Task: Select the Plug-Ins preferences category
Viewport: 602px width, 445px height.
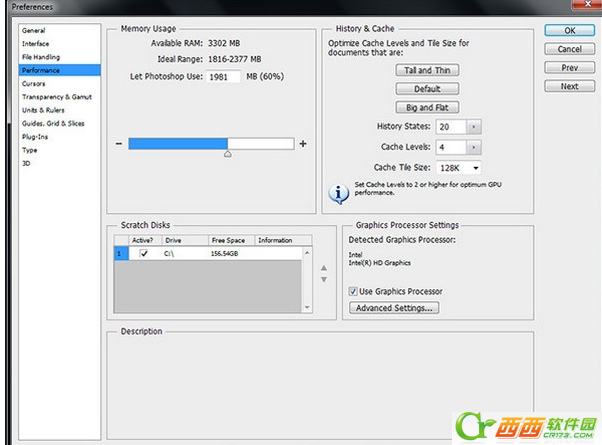Action: (60, 137)
